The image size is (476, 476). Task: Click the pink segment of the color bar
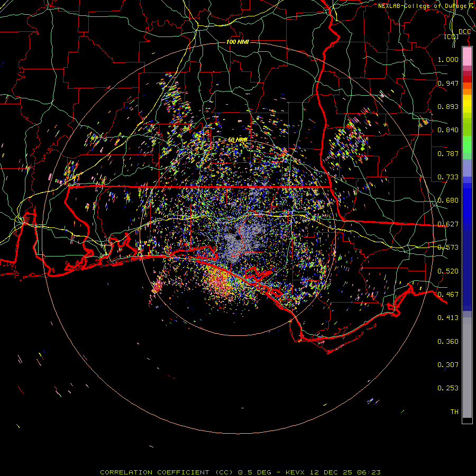pos(467,57)
